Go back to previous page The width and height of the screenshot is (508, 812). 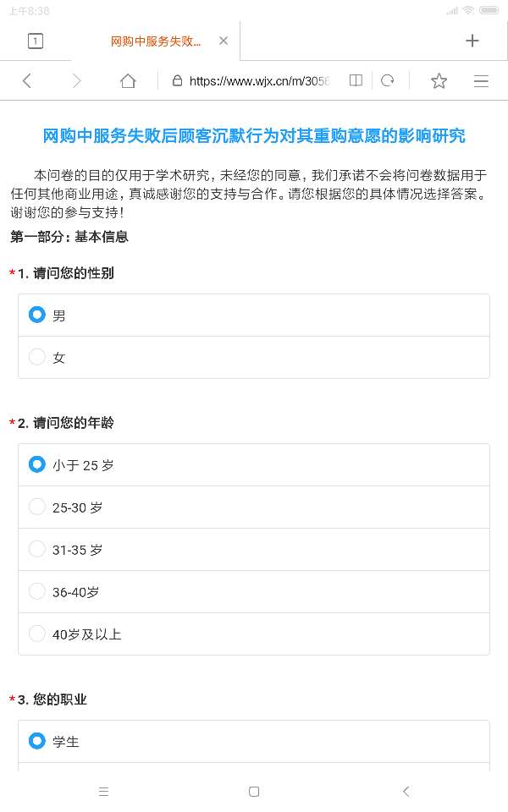27,81
